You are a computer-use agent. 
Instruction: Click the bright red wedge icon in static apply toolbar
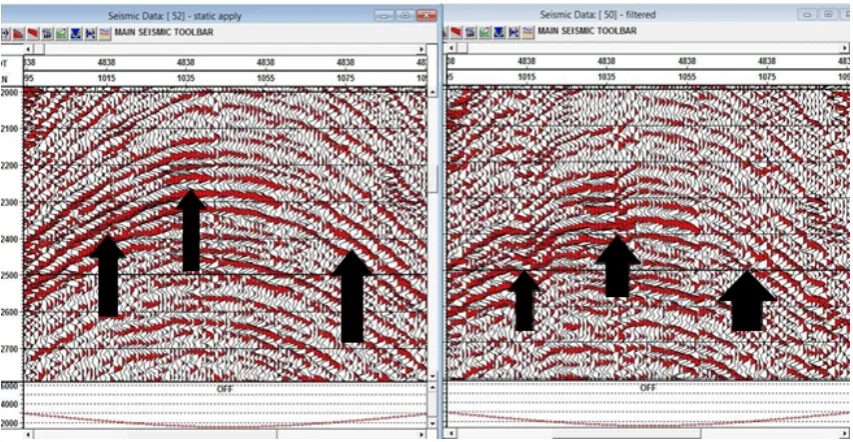pos(33,33)
